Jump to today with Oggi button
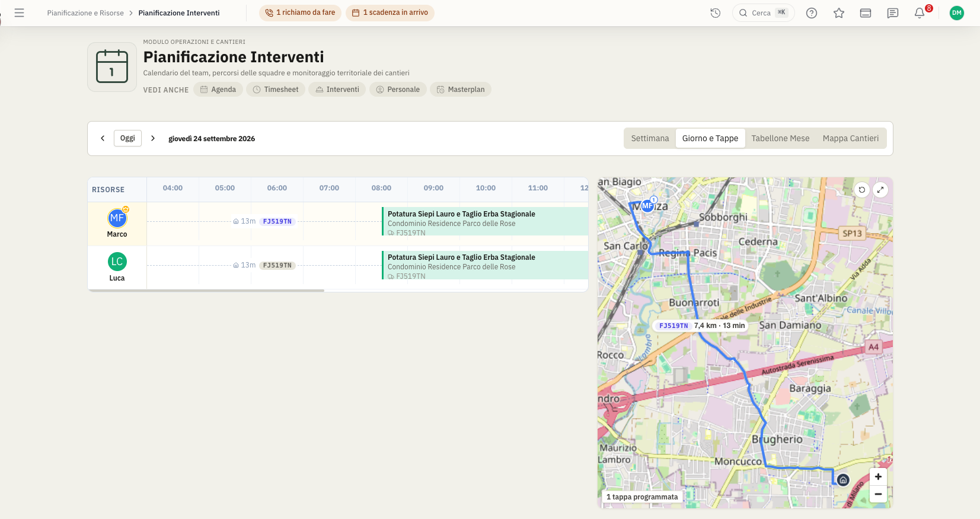980x519 pixels. click(x=127, y=138)
